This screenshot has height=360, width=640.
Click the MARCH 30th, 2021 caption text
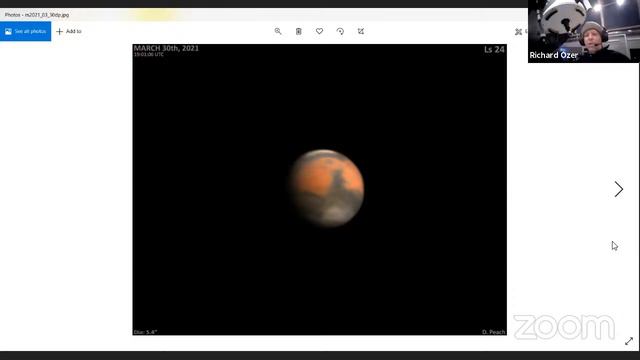click(x=166, y=48)
